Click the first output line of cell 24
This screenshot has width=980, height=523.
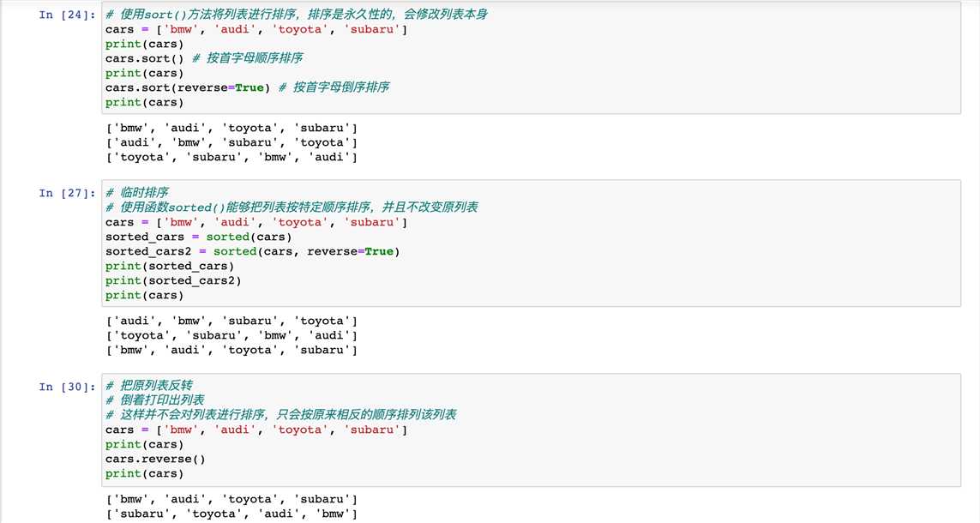tap(231, 128)
